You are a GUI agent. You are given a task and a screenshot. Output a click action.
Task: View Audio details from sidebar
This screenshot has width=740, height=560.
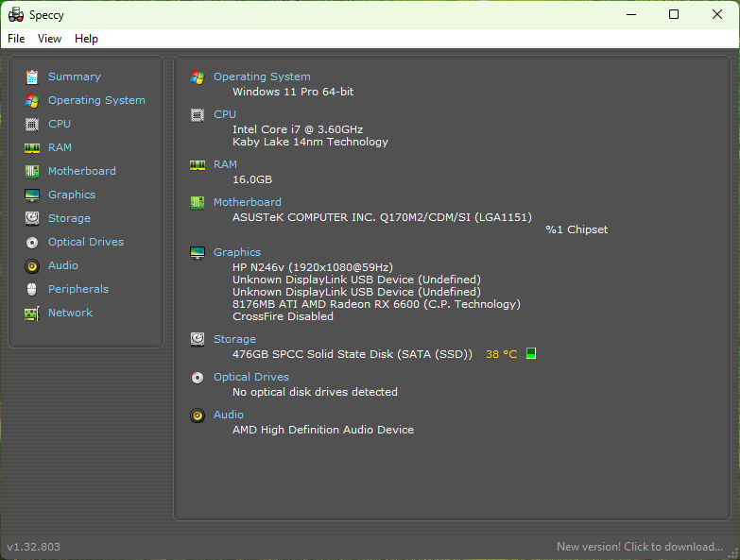coord(63,265)
